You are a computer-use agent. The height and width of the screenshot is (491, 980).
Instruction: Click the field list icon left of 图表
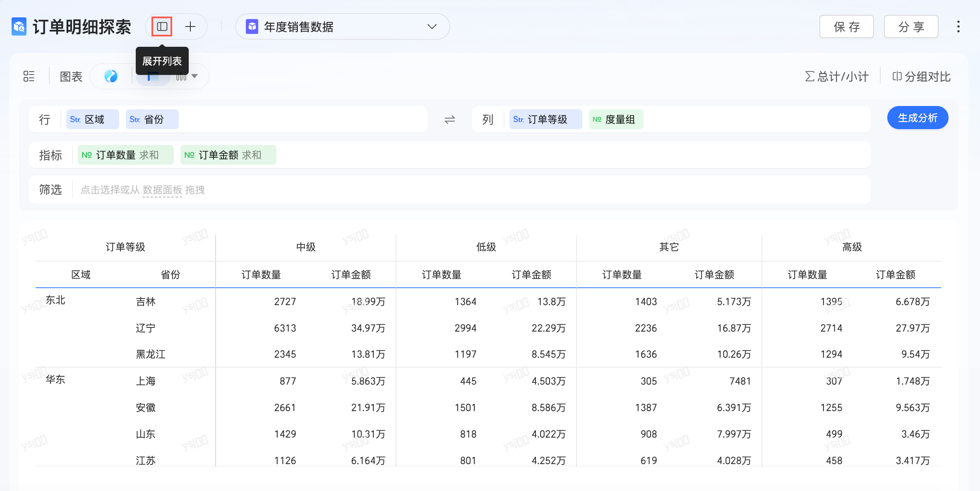pos(29,76)
